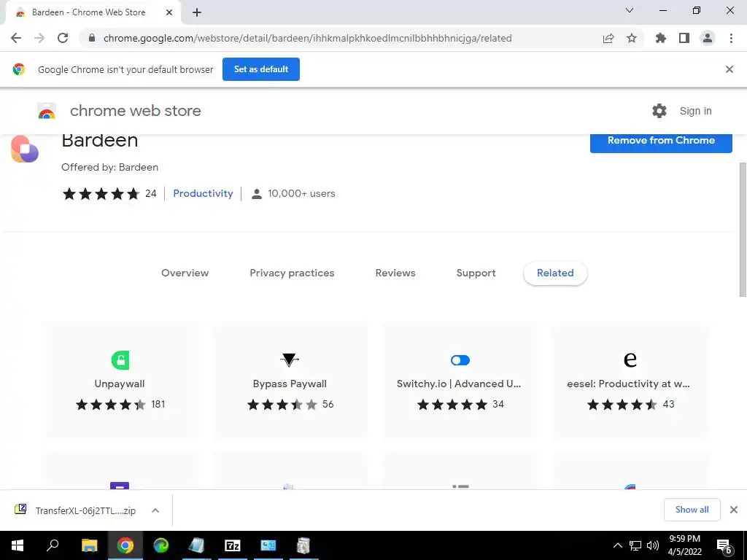Open the Switchy.io toggle icon card
Image resolution: width=747 pixels, height=560 pixels.
tap(460, 360)
